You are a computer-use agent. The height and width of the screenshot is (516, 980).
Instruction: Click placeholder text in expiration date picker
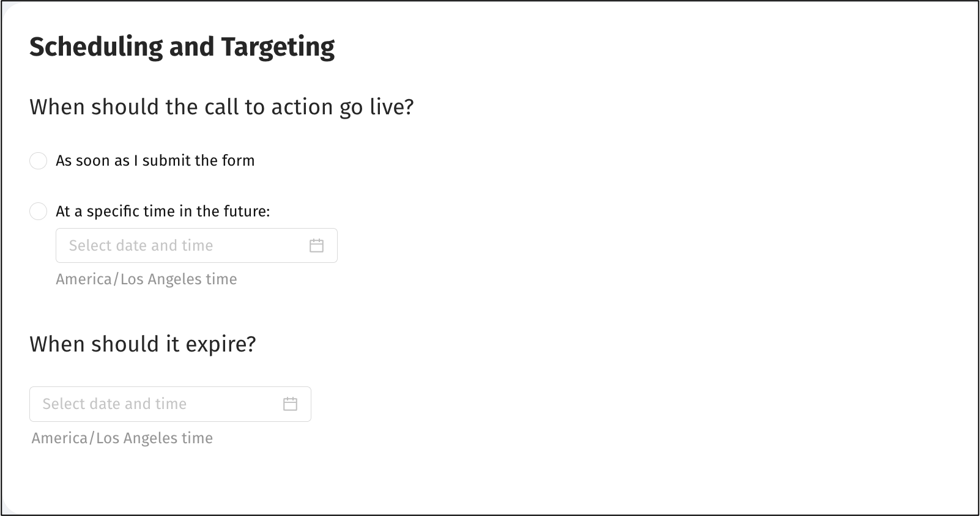pos(114,404)
